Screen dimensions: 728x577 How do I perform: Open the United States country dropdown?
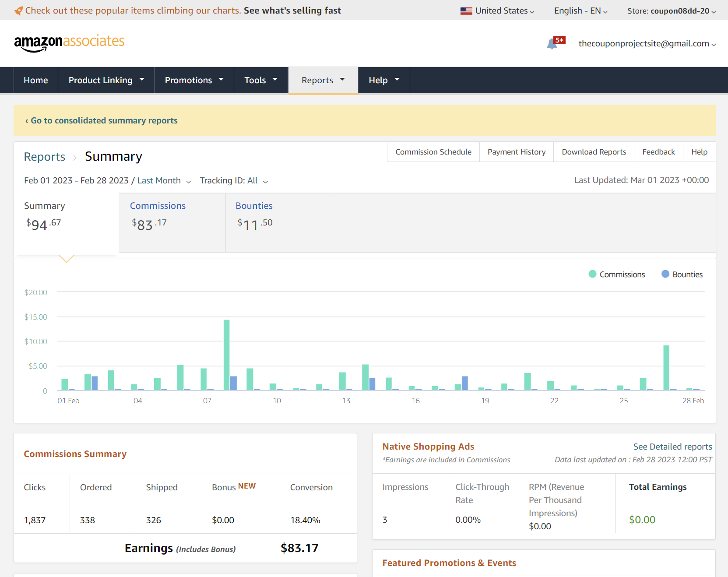tap(497, 11)
